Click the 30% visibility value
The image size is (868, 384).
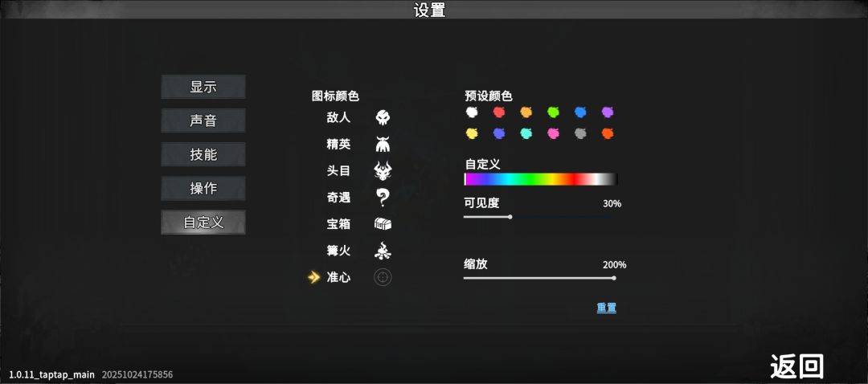coord(612,203)
